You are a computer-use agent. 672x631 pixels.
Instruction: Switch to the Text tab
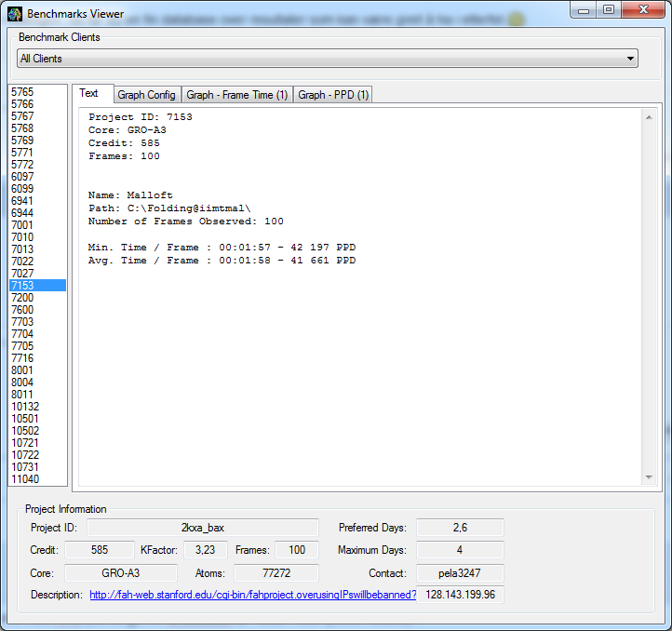pyautogui.click(x=88, y=93)
